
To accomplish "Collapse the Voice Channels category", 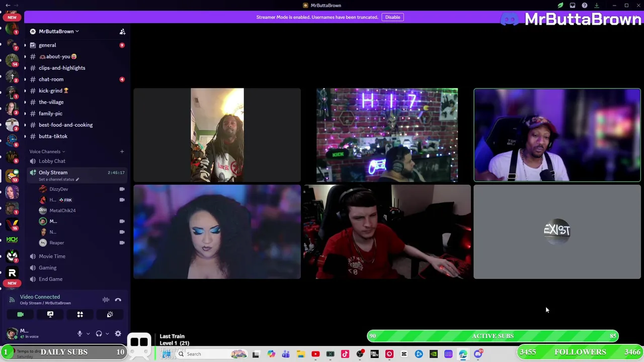I will click(47, 151).
